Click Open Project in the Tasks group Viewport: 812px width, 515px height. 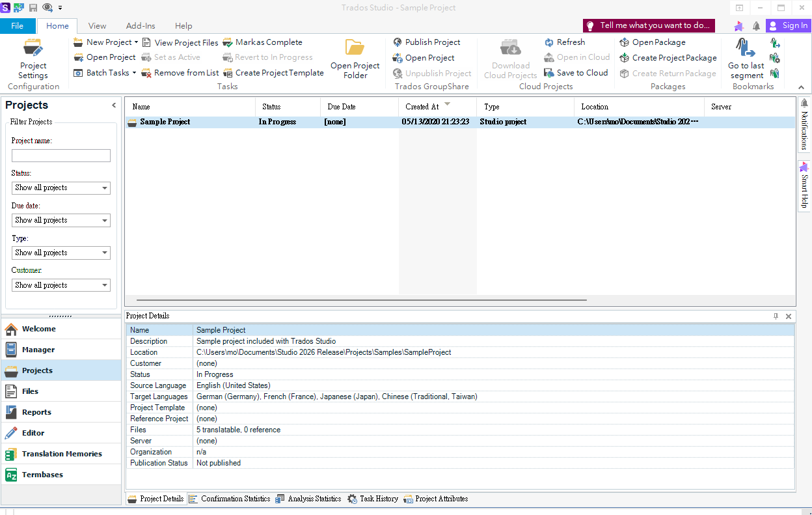105,57
